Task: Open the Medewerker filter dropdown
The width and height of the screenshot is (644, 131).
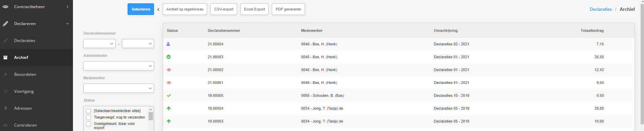Action: (119, 88)
